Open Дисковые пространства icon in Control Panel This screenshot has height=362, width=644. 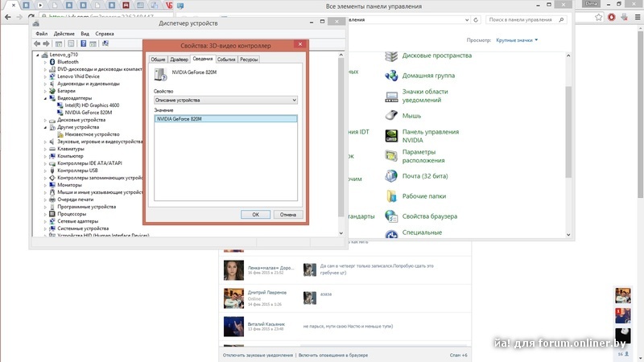[x=391, y=56]
